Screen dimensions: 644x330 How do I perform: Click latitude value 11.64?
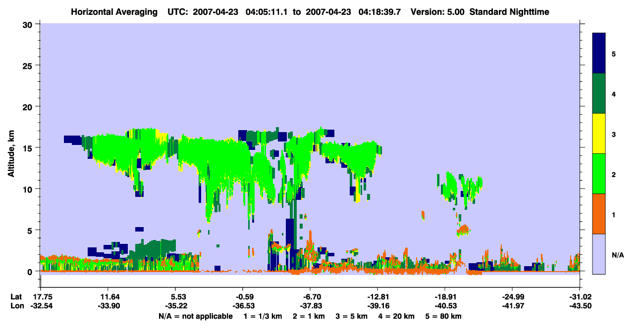click(108, 297)
